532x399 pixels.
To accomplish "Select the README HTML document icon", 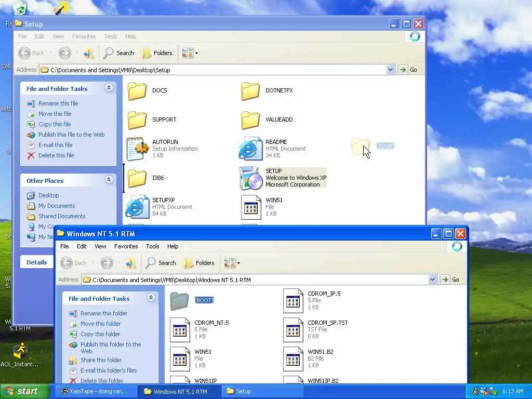I will (250, 149).
